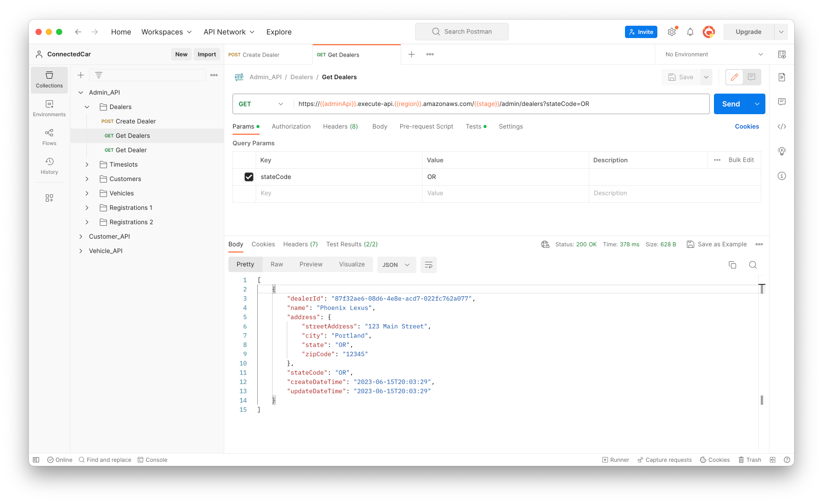
Task: Open tab options three-dot menu
Action: [430, 55]
